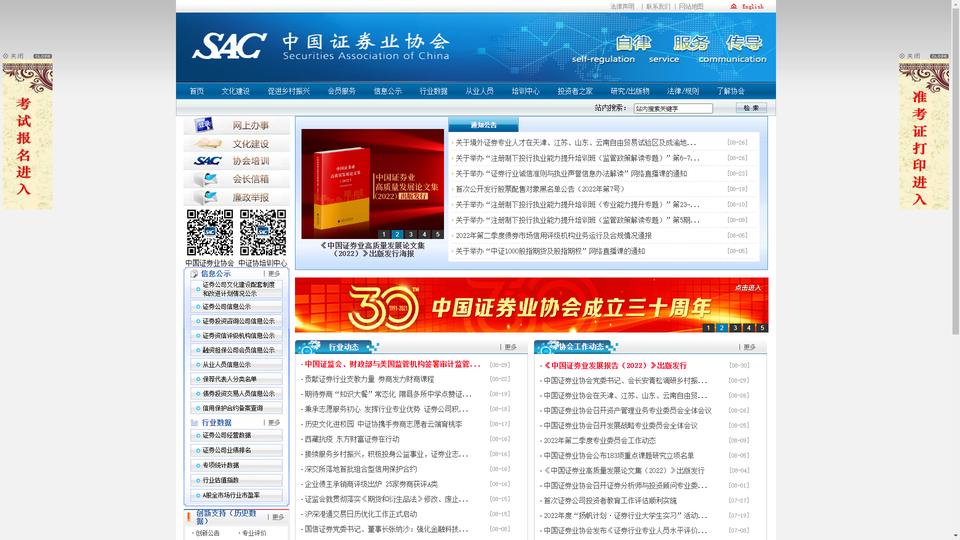Open 创新公告 link at bottom left
The width and height of the screenshot is (960, 540).
click(208, 533)
